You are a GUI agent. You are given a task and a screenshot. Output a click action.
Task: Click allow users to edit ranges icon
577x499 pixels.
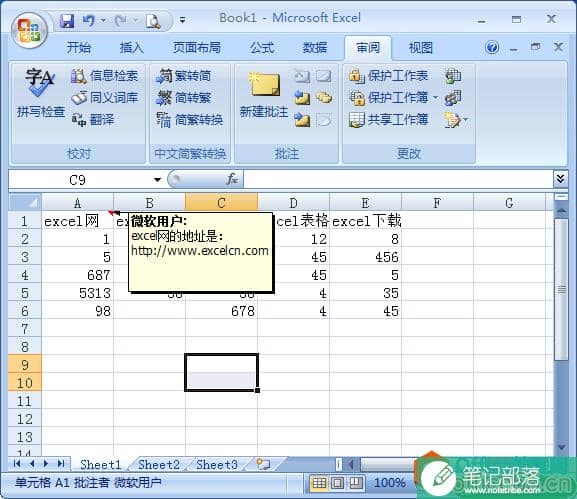coord(453,98)
